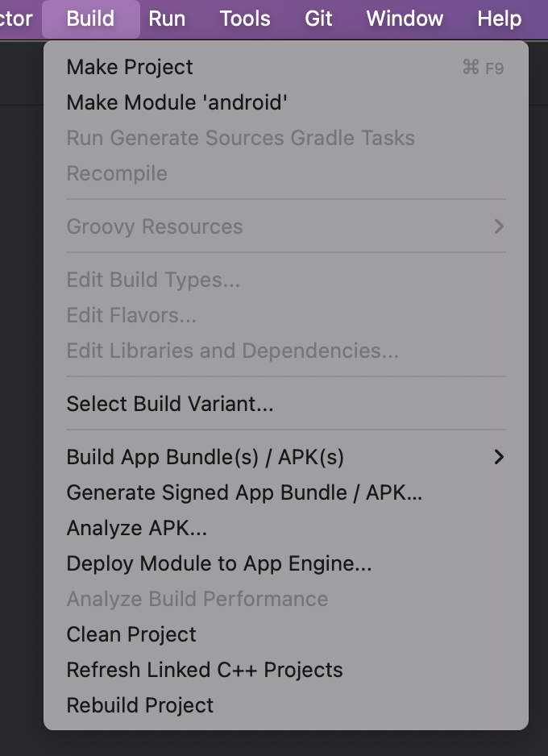Viewport: 548px width, 756px height.
Task: Choose Rebuild Project
Action: tap(285, 705)
